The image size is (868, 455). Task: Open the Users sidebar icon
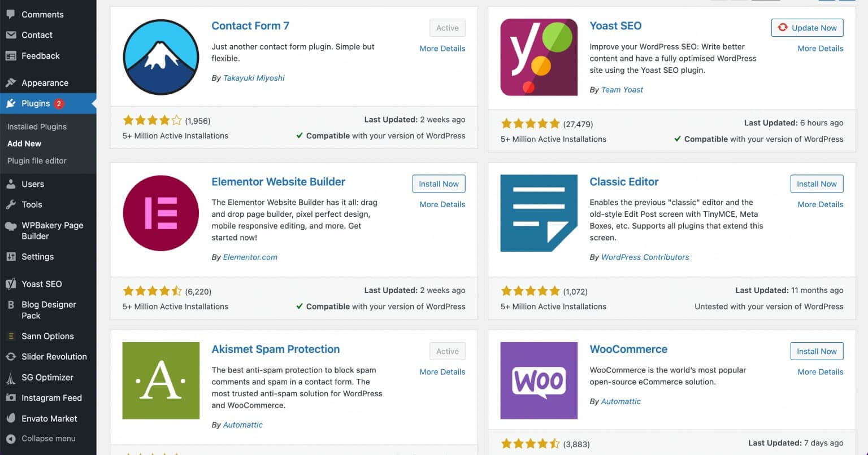pos(11,183)
